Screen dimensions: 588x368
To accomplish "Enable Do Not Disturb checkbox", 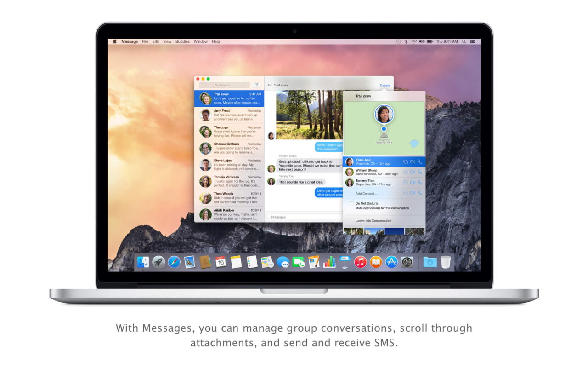I will [352, 203].
